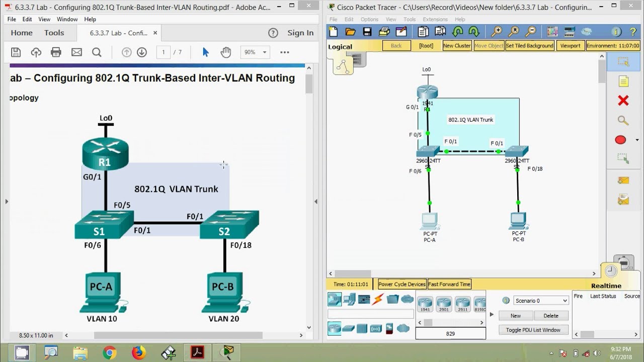644x362 pixels.
Task: Search text in the PDF with magnifier
Action: pyautogui.click(x=97, y=52)
